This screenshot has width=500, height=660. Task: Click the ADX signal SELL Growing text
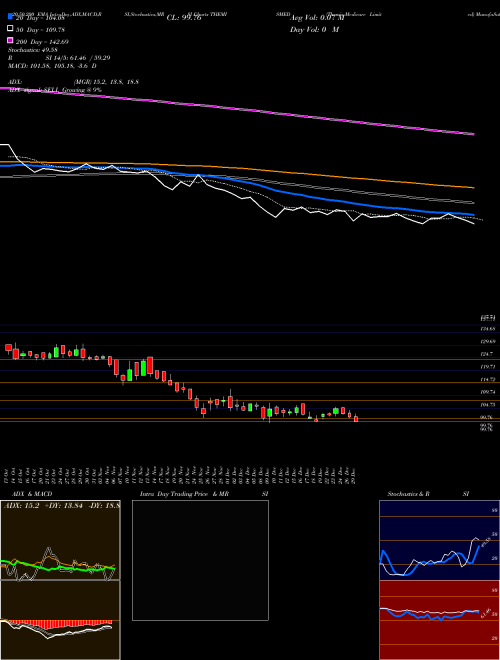pos(55,90)
